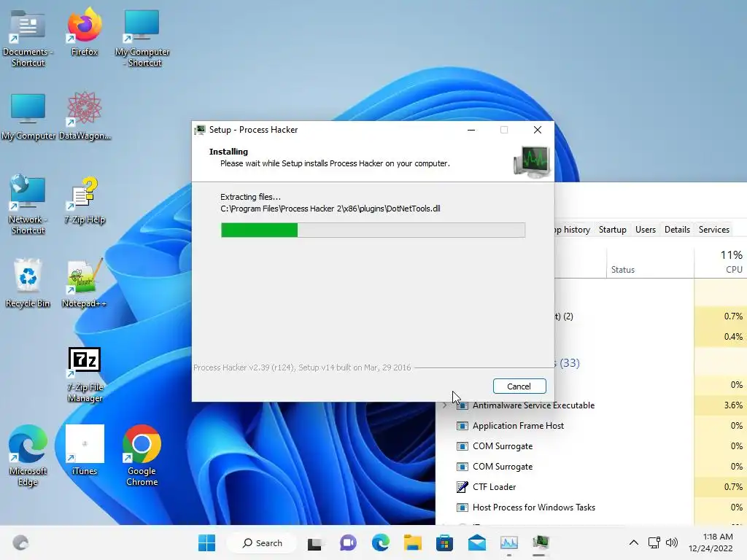Show hidden system tray icons
This screenshot has height=560, width=747.
click(634, 542)
